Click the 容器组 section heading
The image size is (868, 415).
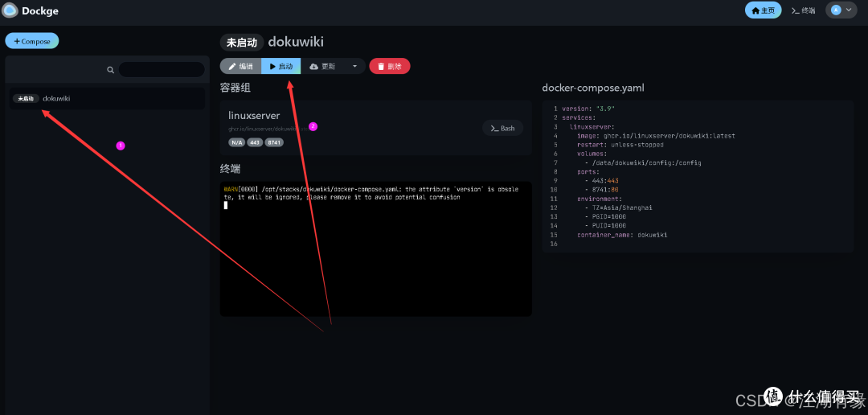click(x=235, y=88)
